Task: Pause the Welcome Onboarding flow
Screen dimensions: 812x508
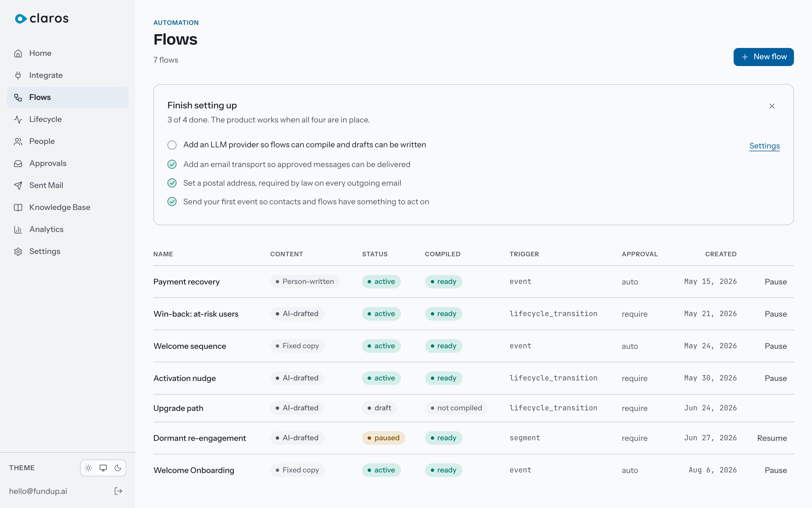Action: click(x=776, y=470)
